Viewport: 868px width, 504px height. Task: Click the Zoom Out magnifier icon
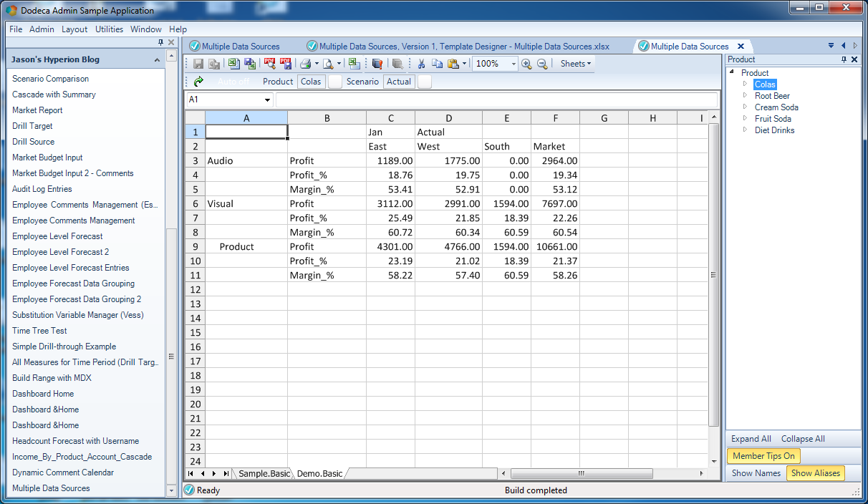(542, 64)
